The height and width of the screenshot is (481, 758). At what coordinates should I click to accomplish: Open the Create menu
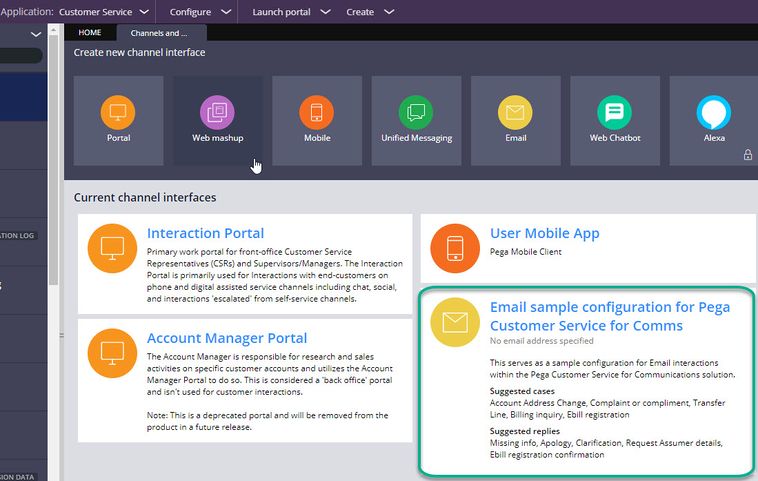(x=370, y=12)
